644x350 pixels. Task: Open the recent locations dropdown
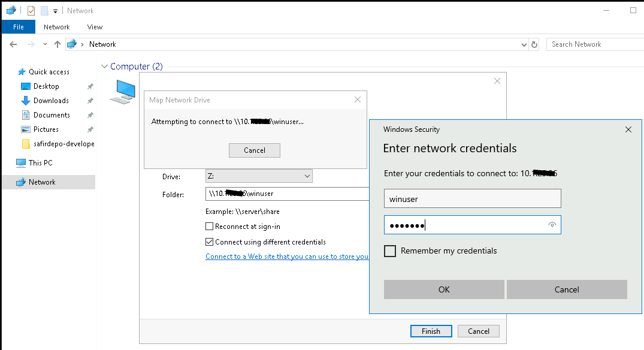pos(45,44)
